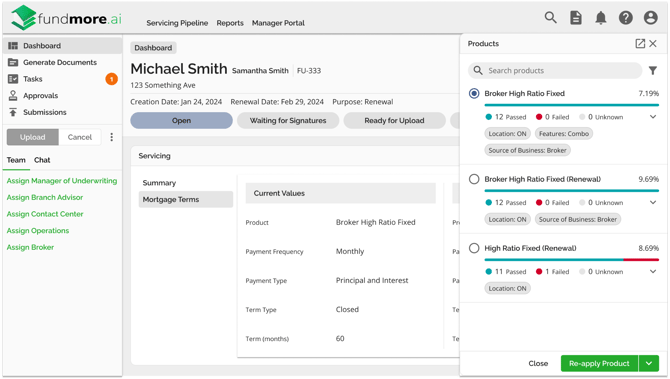Click the Close button in Products panel
Screen dimensions: 670x379
538,364
